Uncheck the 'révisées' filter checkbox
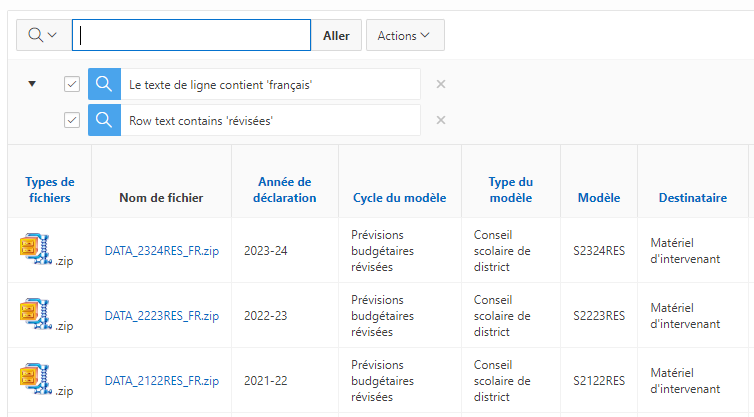Screen dimensions: 754x417 72,120
